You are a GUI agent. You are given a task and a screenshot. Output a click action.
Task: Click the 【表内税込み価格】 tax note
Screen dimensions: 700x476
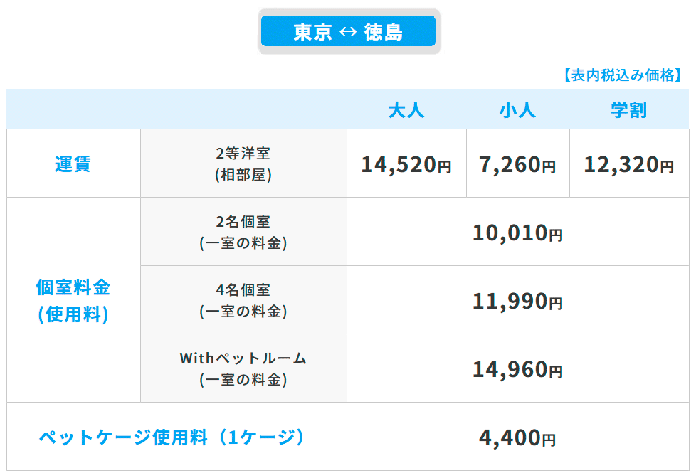(x=622, y=75)
